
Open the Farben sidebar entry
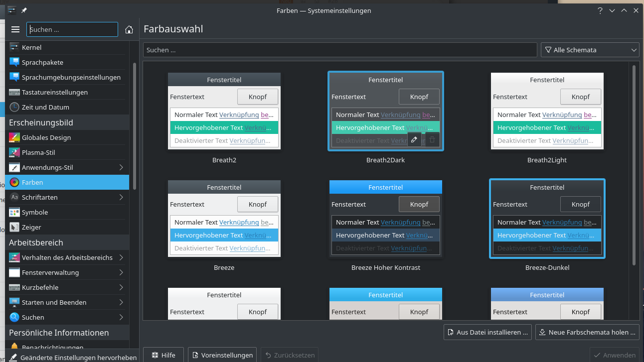point(67,182)
